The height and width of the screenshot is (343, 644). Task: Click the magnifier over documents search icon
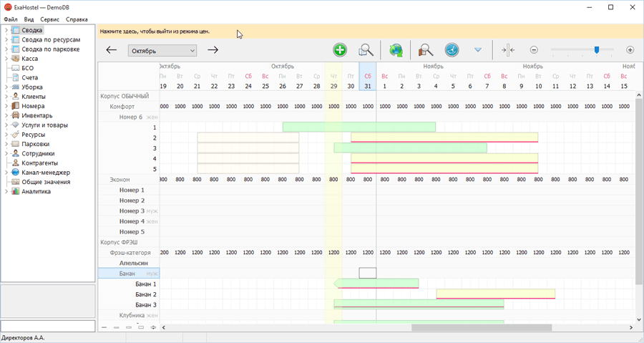tap(366, 50)
